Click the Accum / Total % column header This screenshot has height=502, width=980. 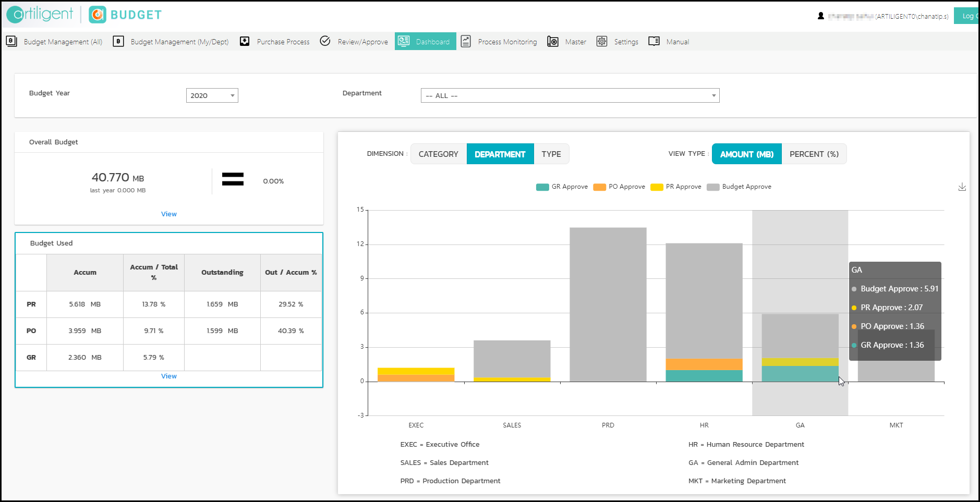click(x=154, y=272)
